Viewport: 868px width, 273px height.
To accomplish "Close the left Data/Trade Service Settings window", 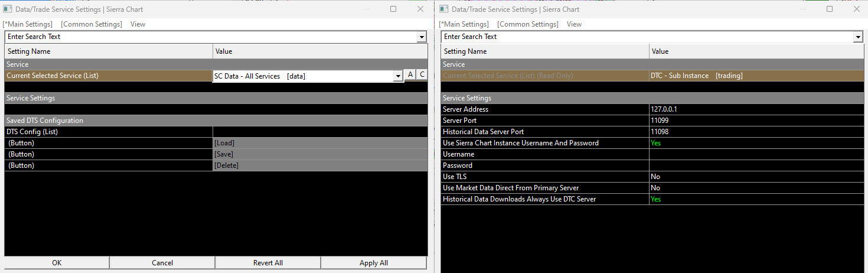I will [420, 9].
